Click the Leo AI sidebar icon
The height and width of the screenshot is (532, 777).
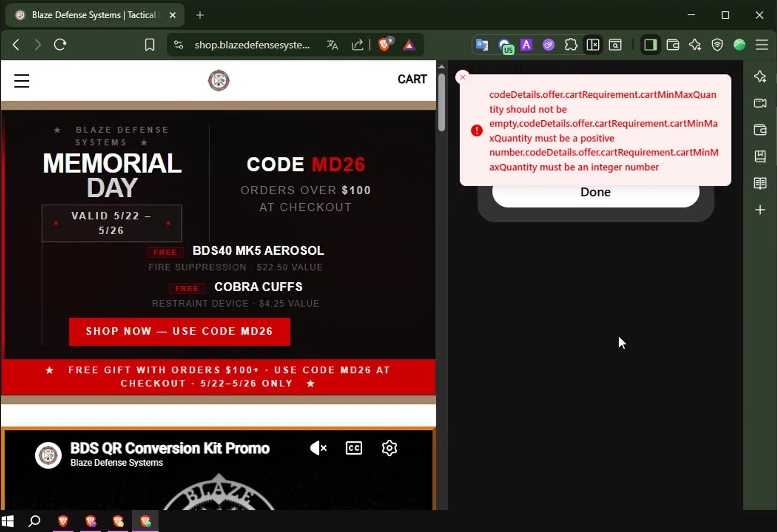760,77
